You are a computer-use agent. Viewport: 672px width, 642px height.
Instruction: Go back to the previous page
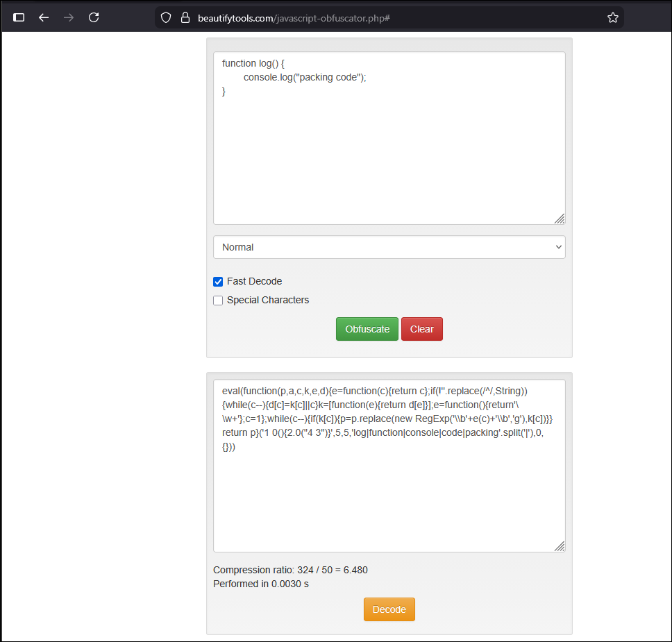click(44, 17)
